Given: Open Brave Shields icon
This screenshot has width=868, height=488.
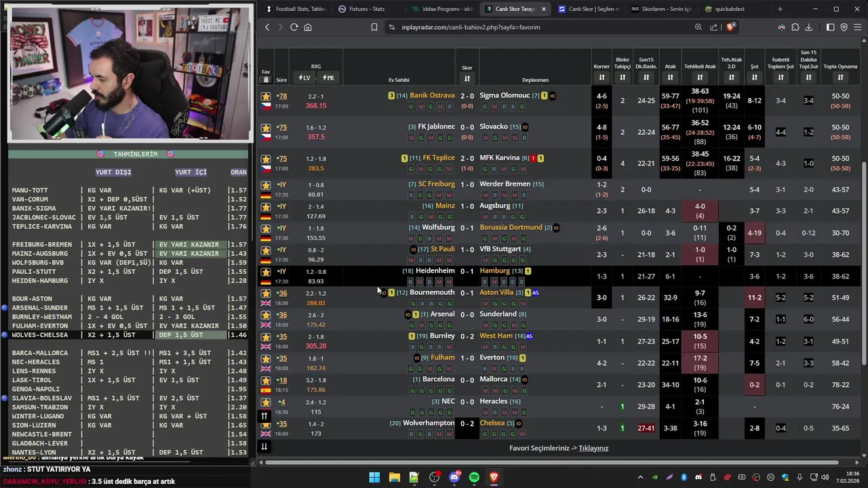Looking at the screenshot, I should tap(730, 27).
